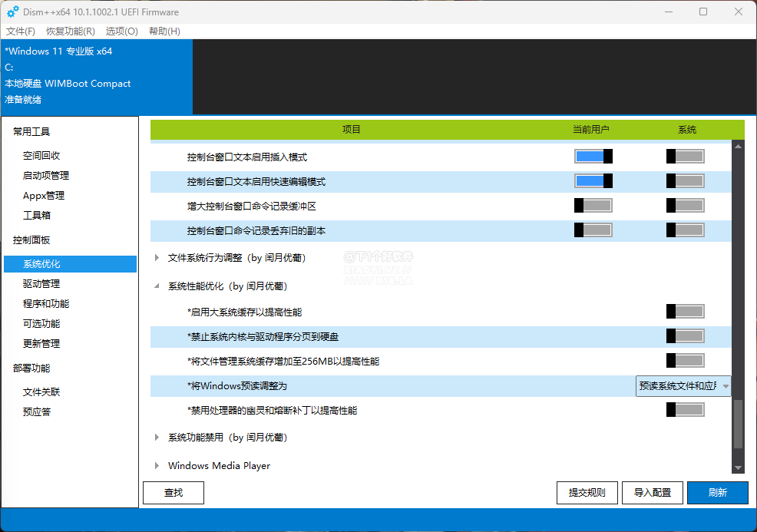
Task: Click the 查找 button
Action: [174, 492]
